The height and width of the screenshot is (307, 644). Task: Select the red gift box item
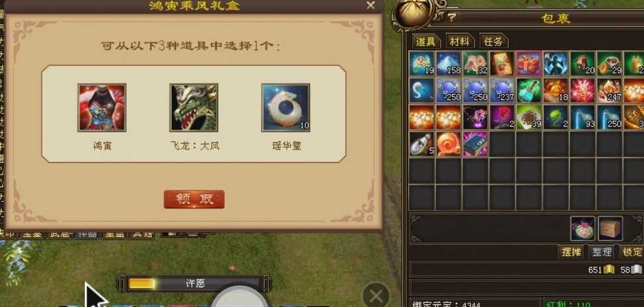pos(529,64)
